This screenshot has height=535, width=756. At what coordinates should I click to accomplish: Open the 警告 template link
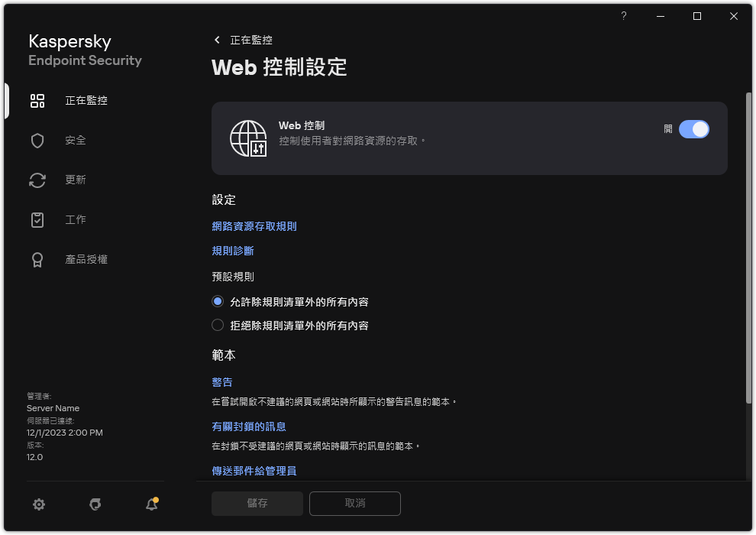222,382
